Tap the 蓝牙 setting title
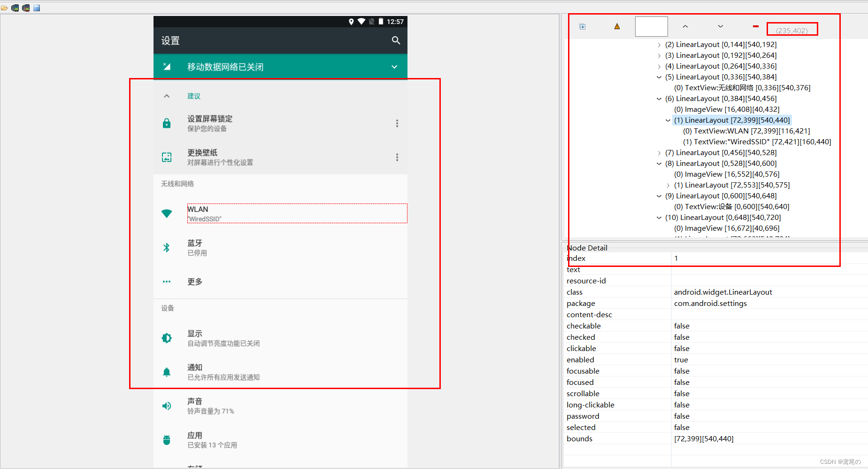This screenshot has width=868, height=469. [x=195, y=243]
